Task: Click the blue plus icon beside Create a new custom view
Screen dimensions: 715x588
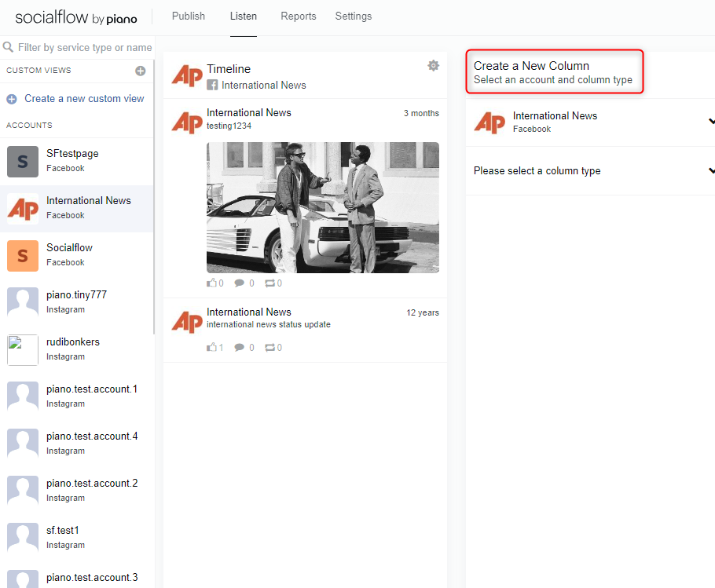Action: pyautogui.click(x=12, y=99)
